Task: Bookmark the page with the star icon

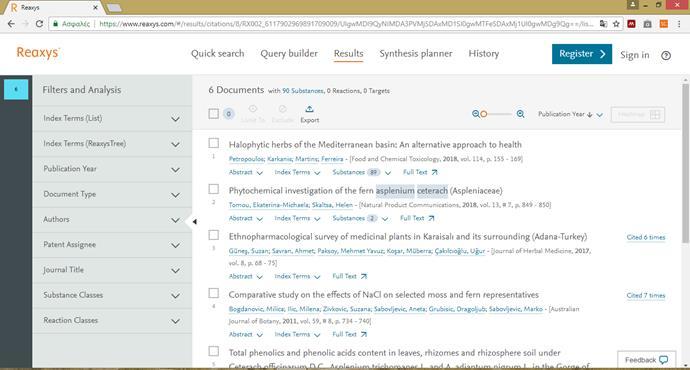Action: [616, 24]
